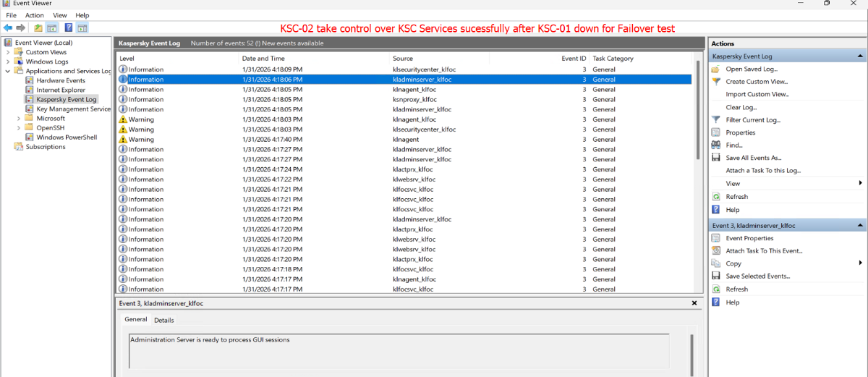Select the klsecuritycenter_klfoc 4:18:09 PM row

click(x=404, y=69)
